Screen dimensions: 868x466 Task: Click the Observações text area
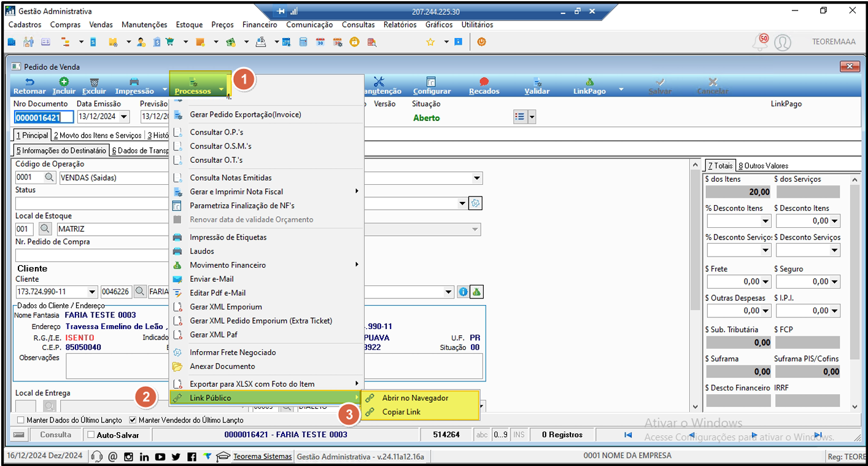coord(274,366)
